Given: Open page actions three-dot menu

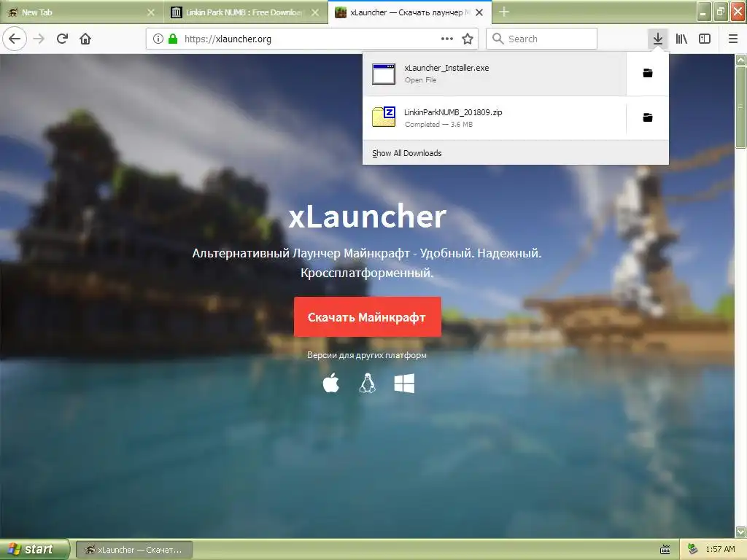Looking at the screenshot, I should [447, 39].
